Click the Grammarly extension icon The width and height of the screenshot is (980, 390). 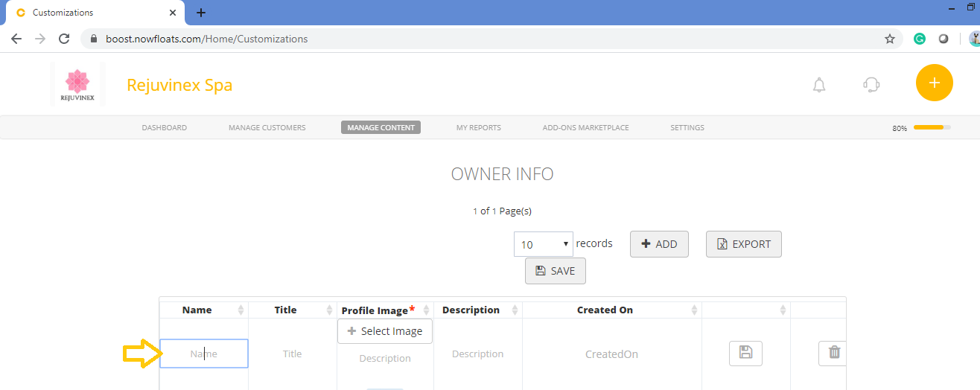920,39
